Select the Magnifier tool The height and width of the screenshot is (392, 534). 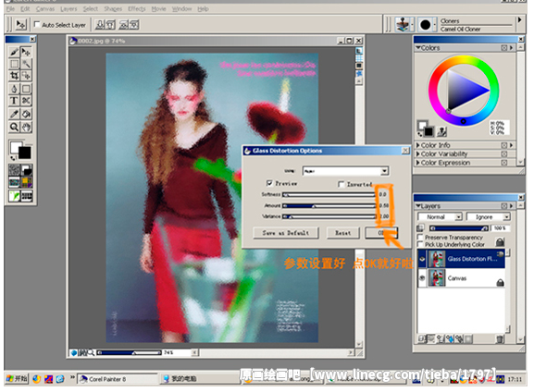pos(14,127)
